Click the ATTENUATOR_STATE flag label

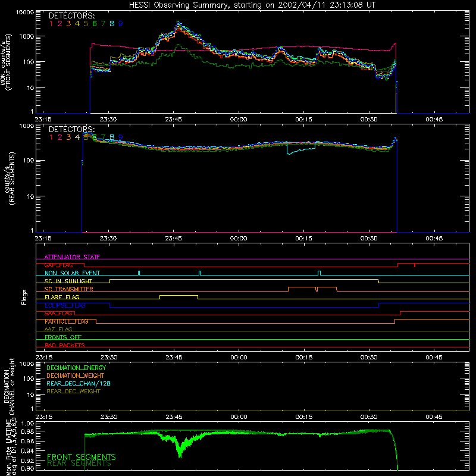pos(72,257)
